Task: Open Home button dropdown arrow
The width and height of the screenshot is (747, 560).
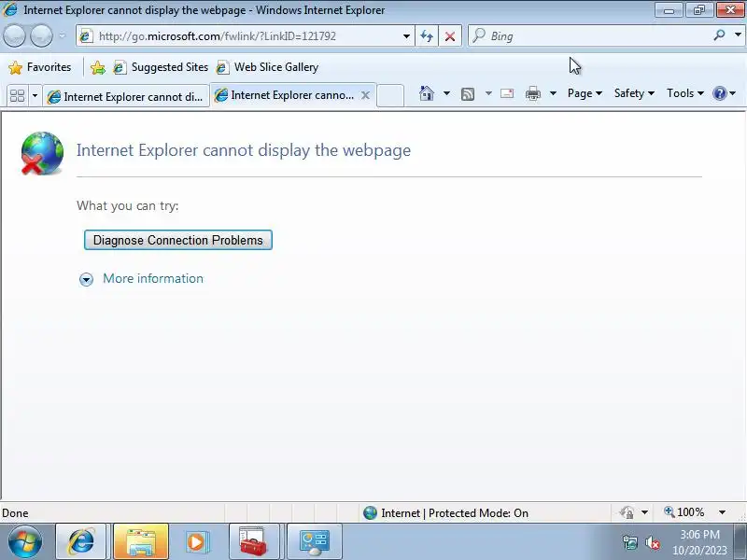Action: click(447, 93)
